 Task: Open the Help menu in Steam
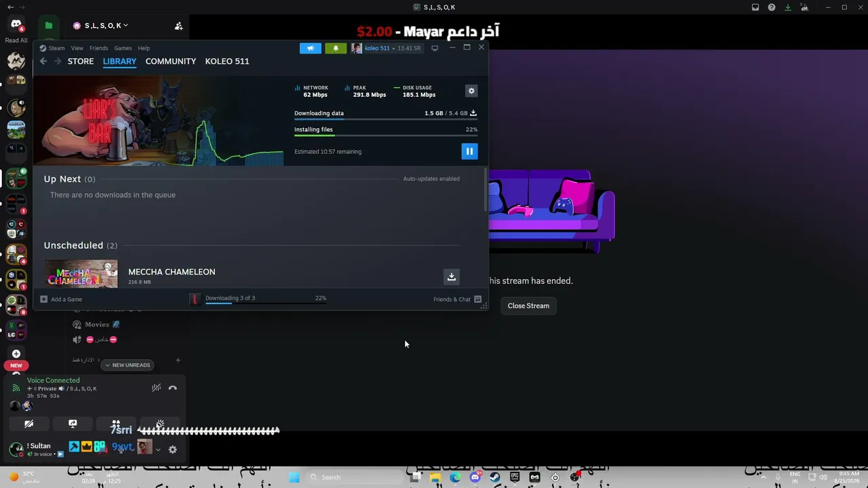[144, 48]
